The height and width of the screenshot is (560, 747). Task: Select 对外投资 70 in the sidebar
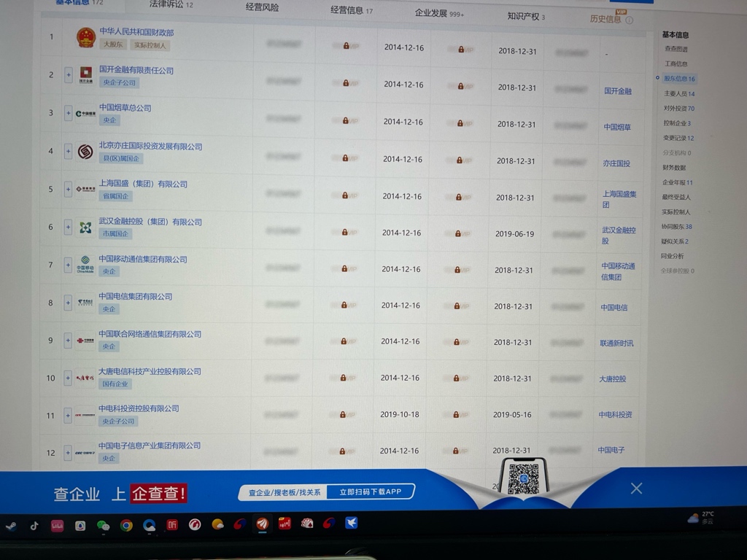pyautogui.click(x=679, y=108)
